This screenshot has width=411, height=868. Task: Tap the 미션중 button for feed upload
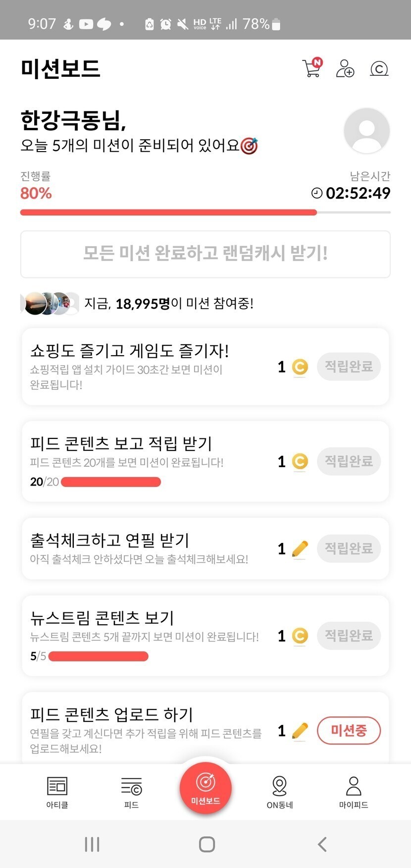point(349,730)
